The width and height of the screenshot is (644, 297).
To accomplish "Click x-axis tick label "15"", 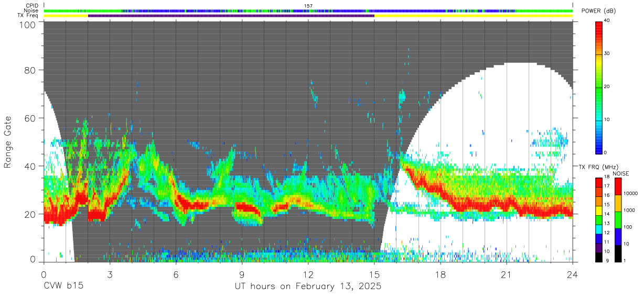I will pos(374,274).
